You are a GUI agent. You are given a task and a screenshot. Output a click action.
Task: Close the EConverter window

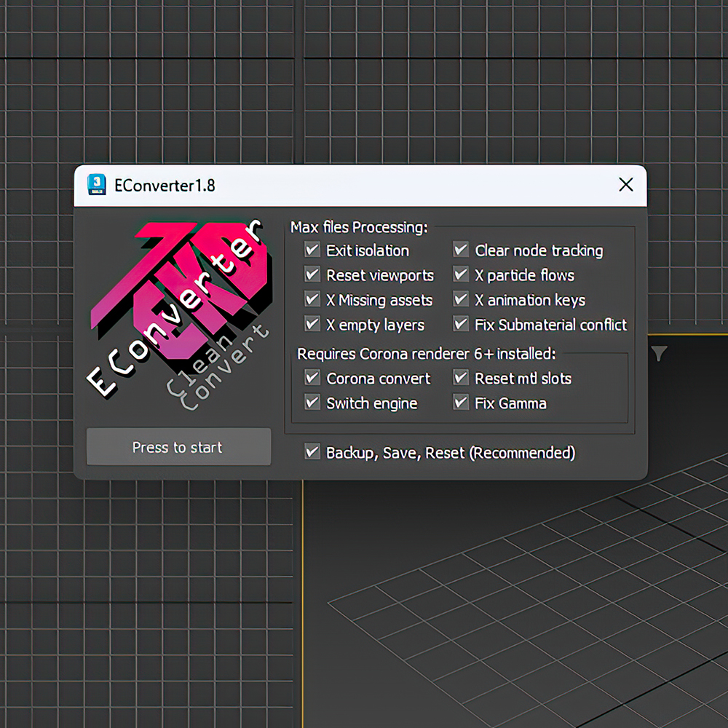tap(626, 185)
